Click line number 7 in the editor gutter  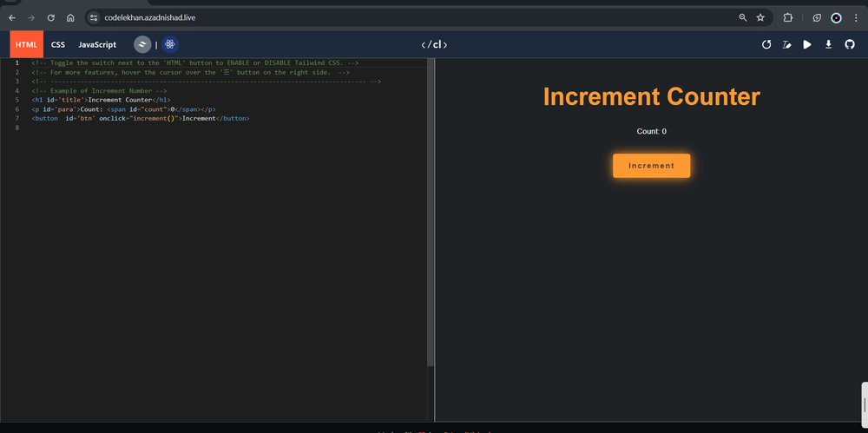(17, 119)
